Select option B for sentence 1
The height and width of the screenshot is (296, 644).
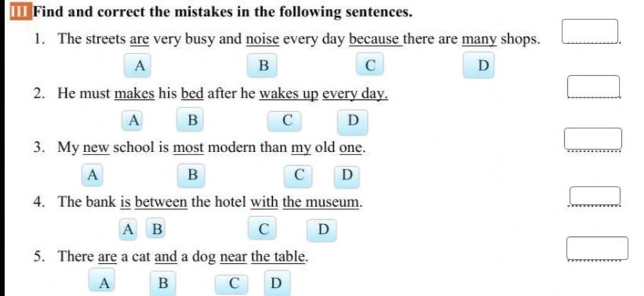coord(264,65)
